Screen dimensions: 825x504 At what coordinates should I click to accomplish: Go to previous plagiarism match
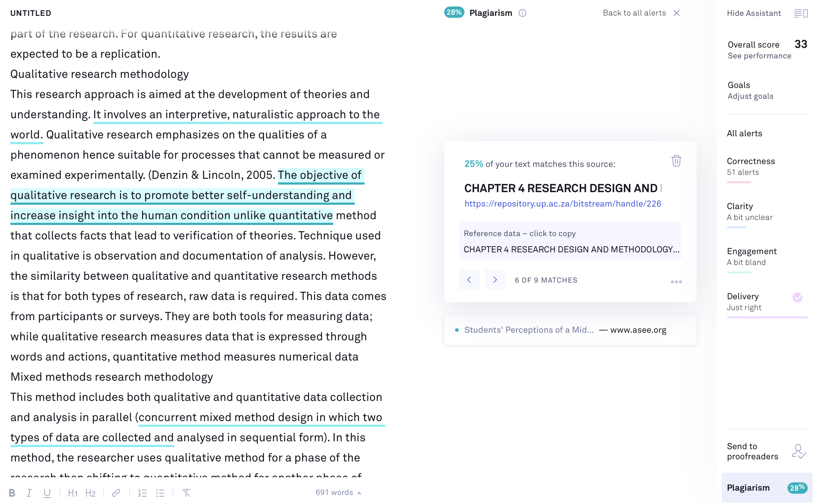click(x=469, y=280)
